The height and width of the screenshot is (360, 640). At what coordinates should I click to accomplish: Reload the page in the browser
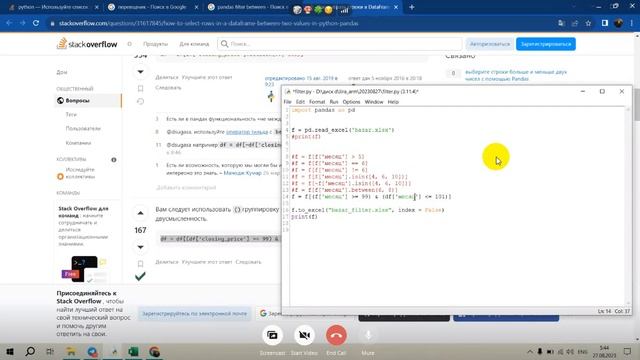(x=36, y=23)
